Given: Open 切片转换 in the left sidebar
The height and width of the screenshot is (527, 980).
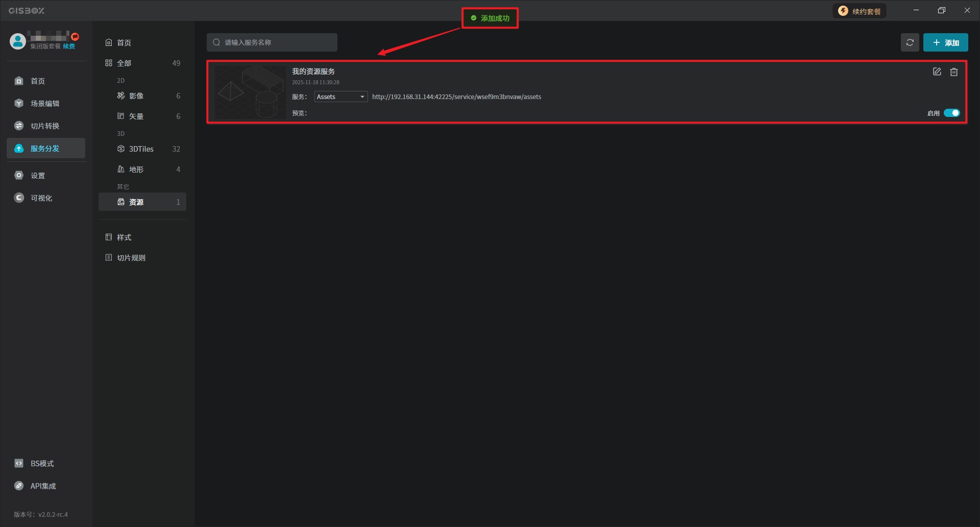Looking at the screenshot, I should tap(45, 126).
